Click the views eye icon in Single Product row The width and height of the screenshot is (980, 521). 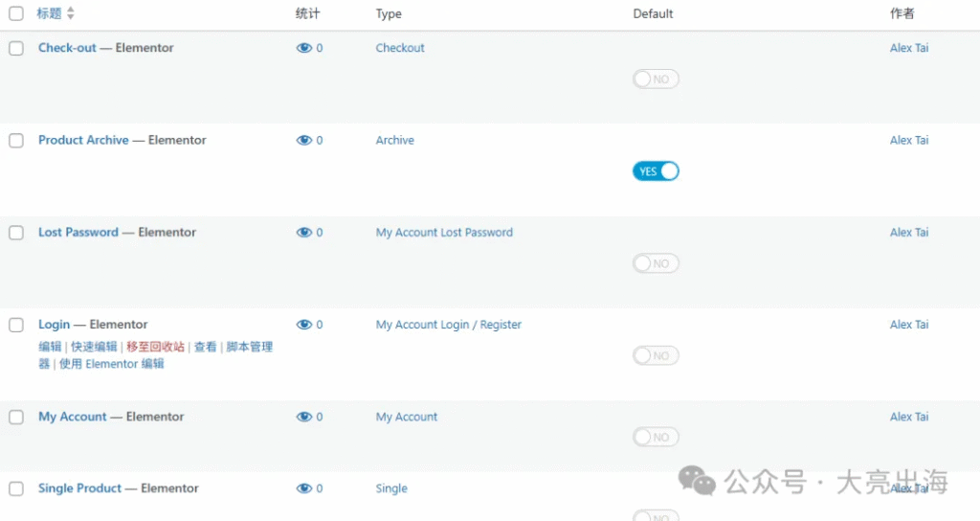point(303,488)
